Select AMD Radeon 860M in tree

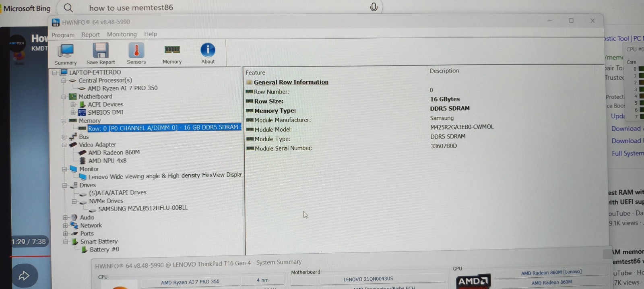(x=114, y=153)
